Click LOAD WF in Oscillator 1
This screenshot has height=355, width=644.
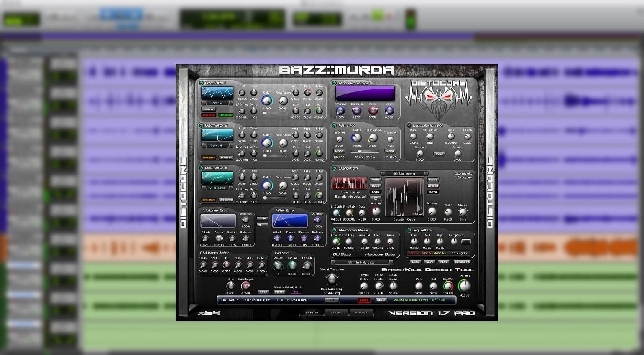[209, 109]
